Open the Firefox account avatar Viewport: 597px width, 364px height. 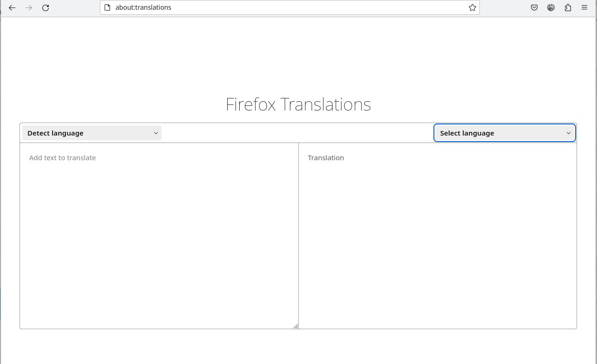click(551, 7)
